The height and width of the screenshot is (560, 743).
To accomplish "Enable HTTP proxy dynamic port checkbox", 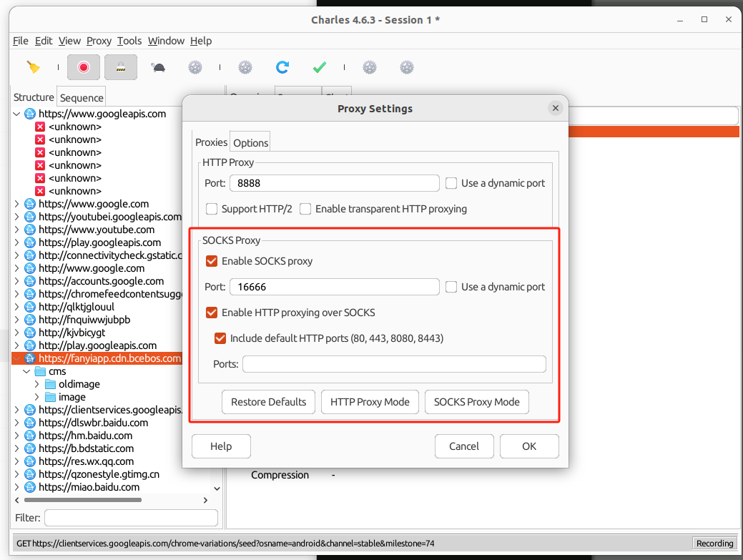I will tap(451, 183).
